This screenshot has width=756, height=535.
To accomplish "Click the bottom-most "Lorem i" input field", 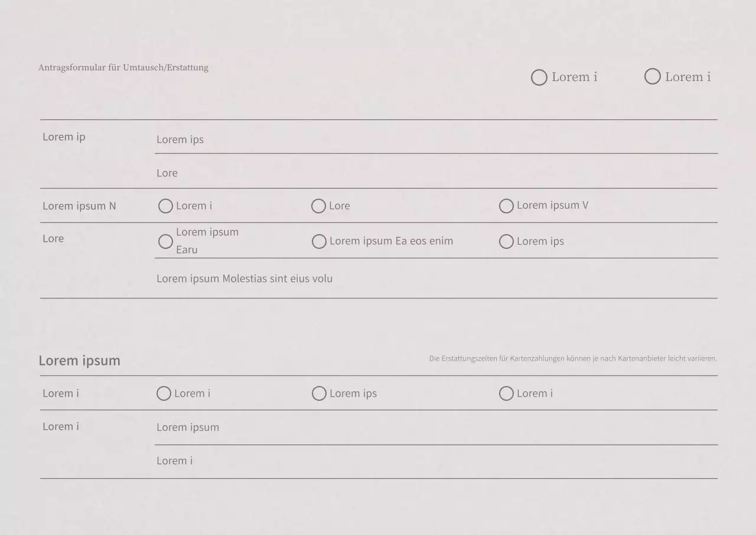I will (436, 461).
